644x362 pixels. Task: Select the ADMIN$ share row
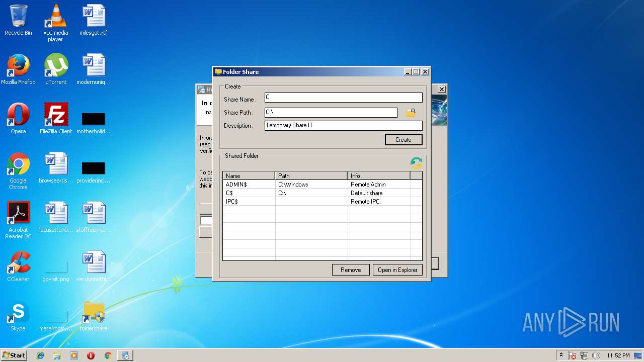coord(322,185)
